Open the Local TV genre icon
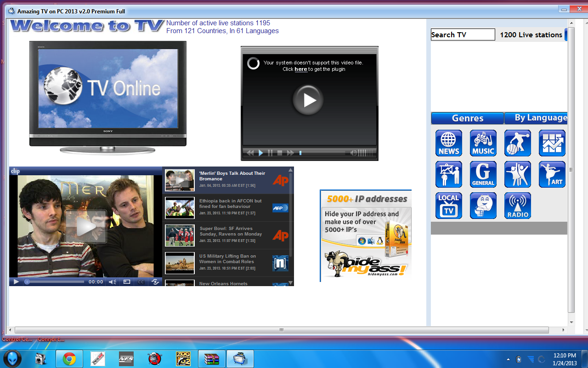 coord(449,206)
